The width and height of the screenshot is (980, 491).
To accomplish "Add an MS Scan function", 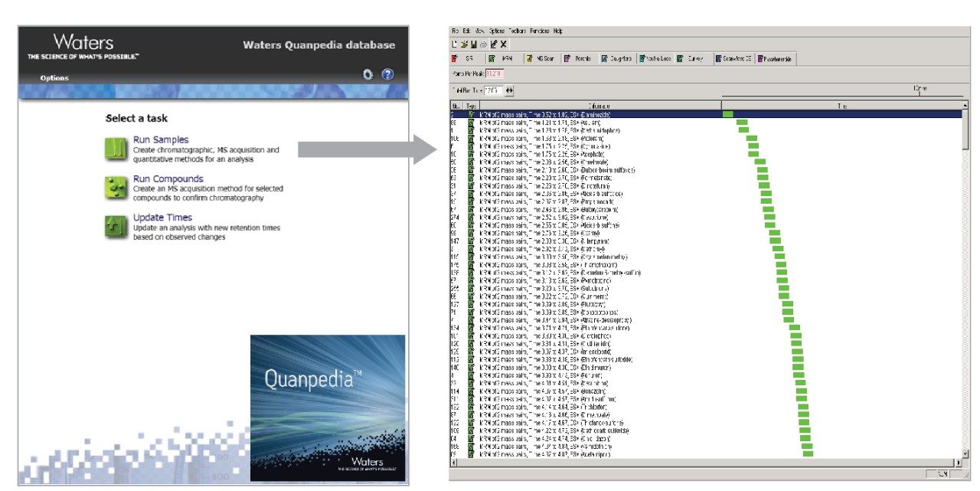I will click(x=543, y=58).
